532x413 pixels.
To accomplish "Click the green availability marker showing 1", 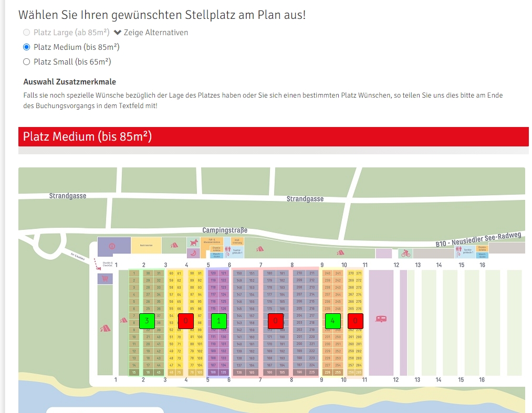I will [219, 321].
